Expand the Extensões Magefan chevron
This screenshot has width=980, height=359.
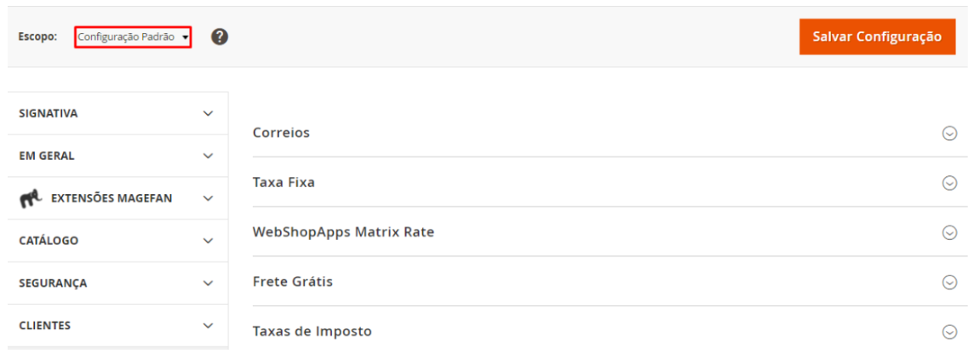click(x=208, y=198)
